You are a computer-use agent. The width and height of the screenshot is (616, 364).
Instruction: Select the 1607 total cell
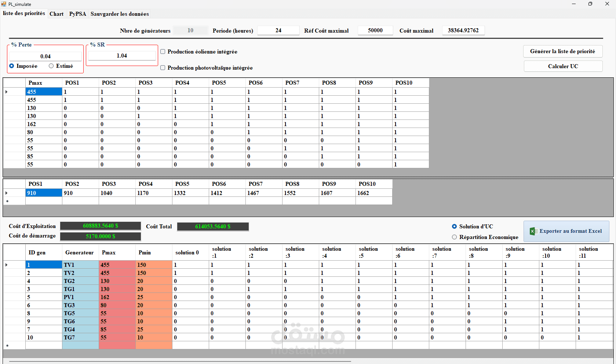coord(337,193)
